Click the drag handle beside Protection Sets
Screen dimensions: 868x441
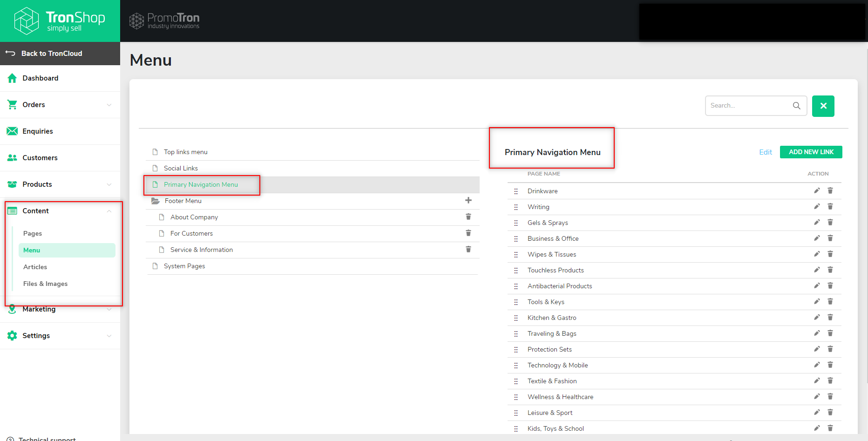516,350
